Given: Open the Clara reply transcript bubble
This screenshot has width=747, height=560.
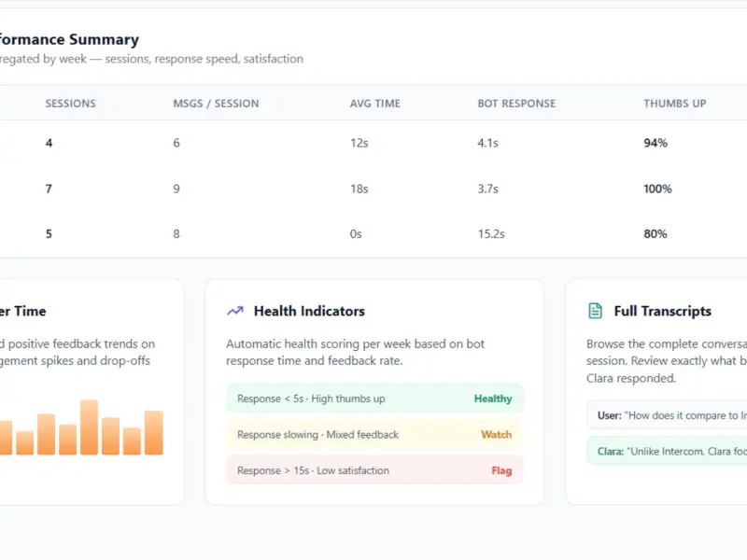Looking at the screenshot, I should pyautogui.click(x=667, y=451).
